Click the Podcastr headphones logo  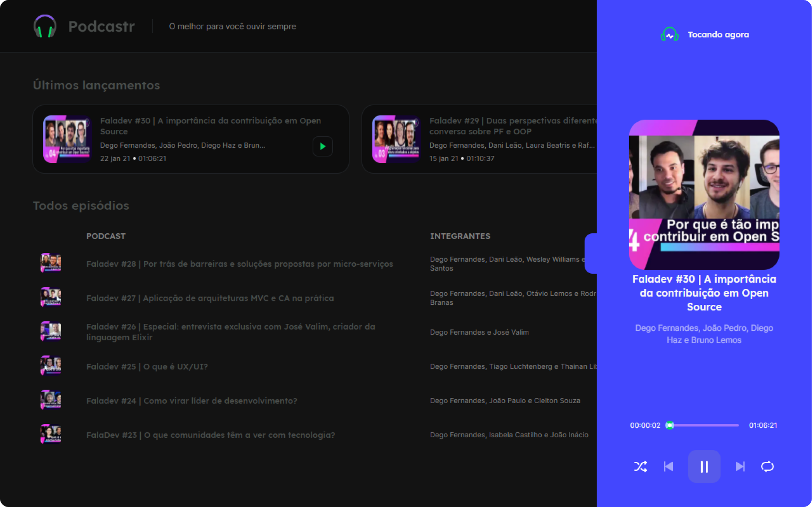[x=45, y=26]
